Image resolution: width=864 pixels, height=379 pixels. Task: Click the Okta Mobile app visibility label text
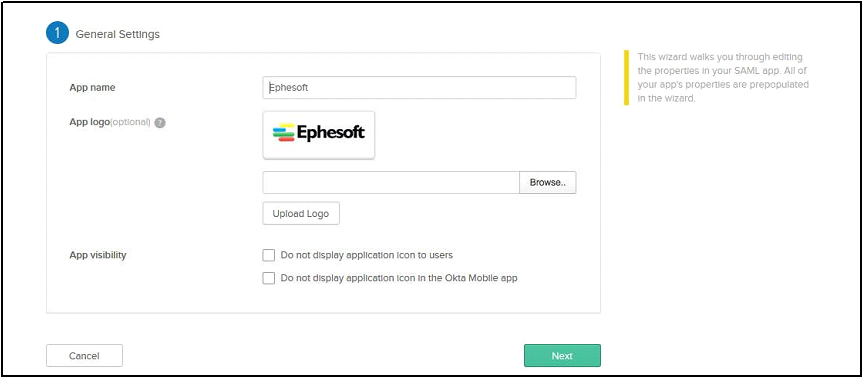[x=399, y=278]
